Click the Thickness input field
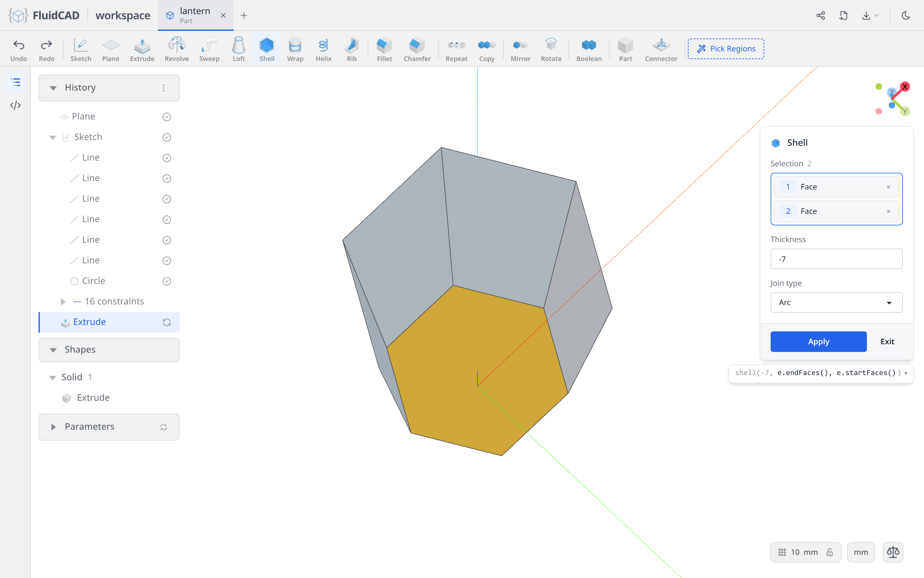The width and height of the screenshot is (924, 578). tap(836, 259)
